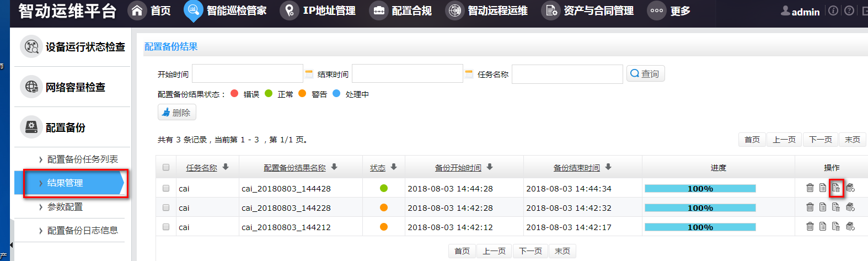Open the help question mark icon
Image resolution: width=868 pixels, height=261 pixels.
[849, 10]
